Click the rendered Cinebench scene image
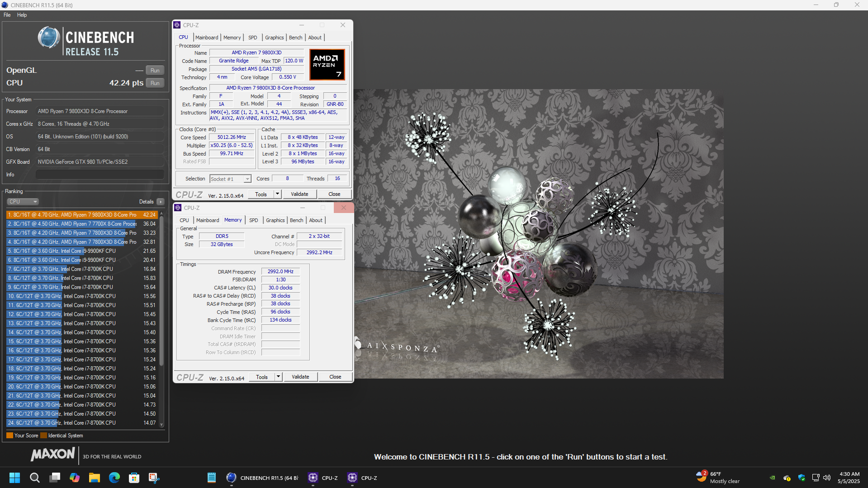This screenshot has height=488, width=868. pos(539,234)
